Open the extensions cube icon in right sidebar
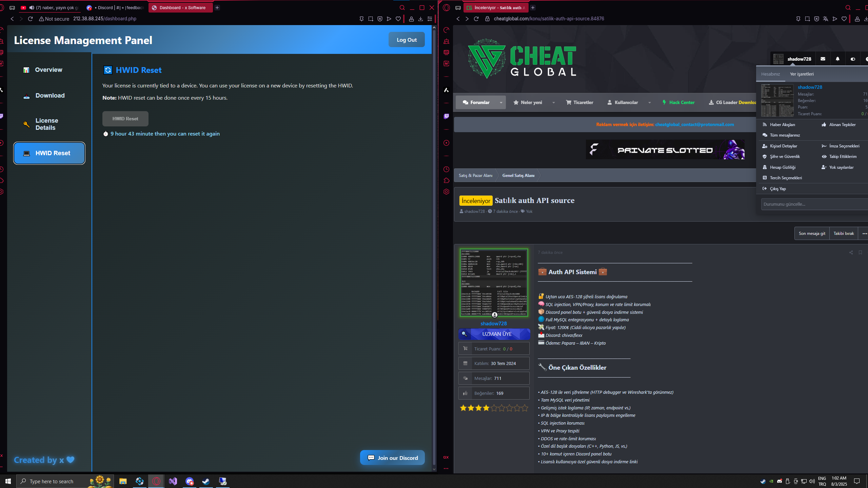 point(446,180)
